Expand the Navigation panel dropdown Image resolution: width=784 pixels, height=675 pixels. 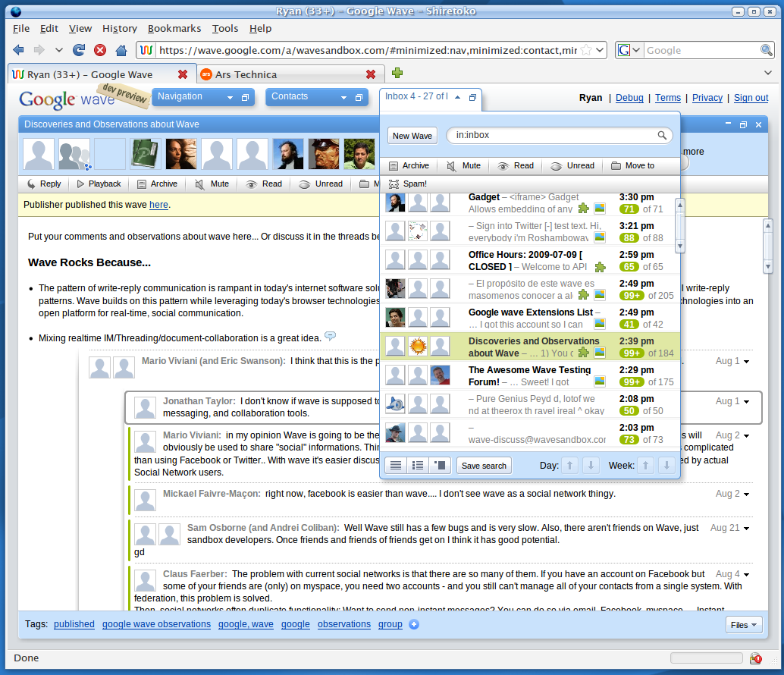tap(230, 98)
